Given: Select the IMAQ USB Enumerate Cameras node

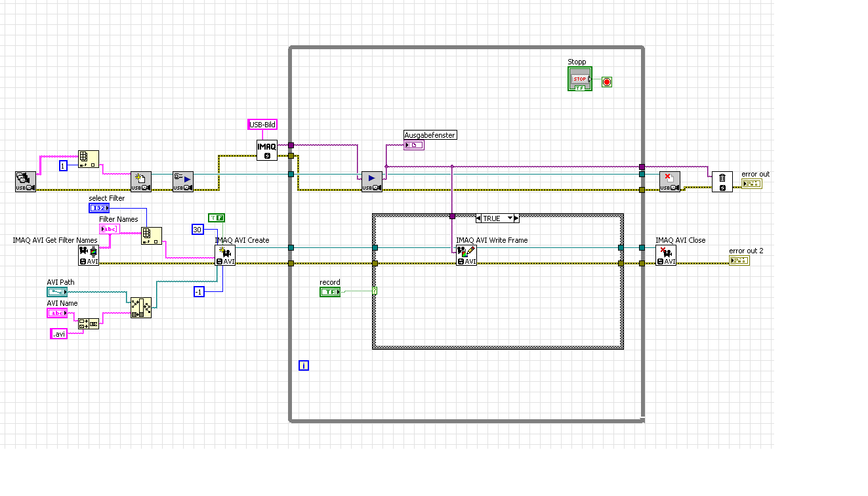Looking at the screenshot, I should (x=26, y=182).
